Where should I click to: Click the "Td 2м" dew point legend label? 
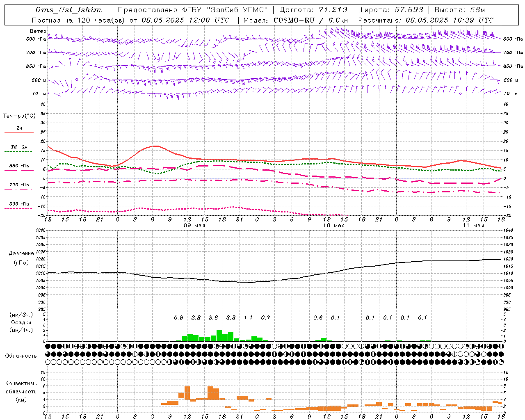pos(19,147)
